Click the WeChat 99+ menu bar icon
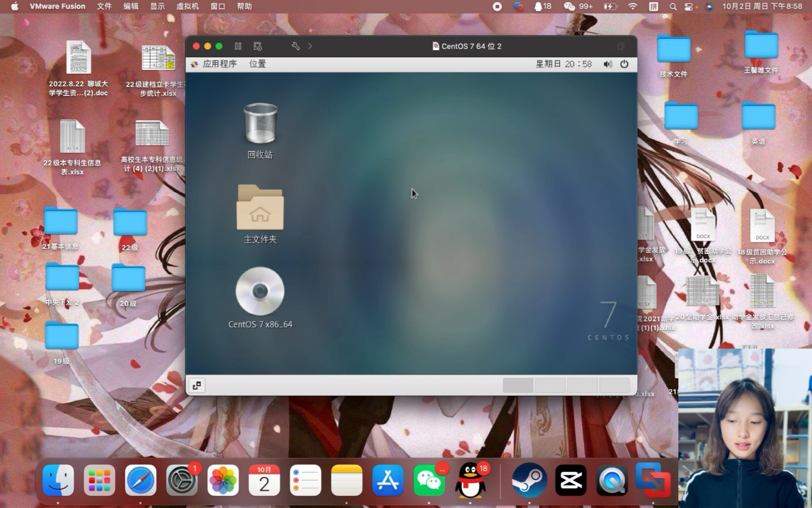812x508 pixels. click(578, 6)
